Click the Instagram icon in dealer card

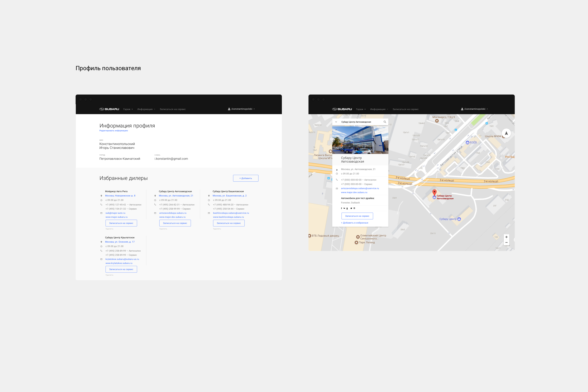[x=354, y=208]
